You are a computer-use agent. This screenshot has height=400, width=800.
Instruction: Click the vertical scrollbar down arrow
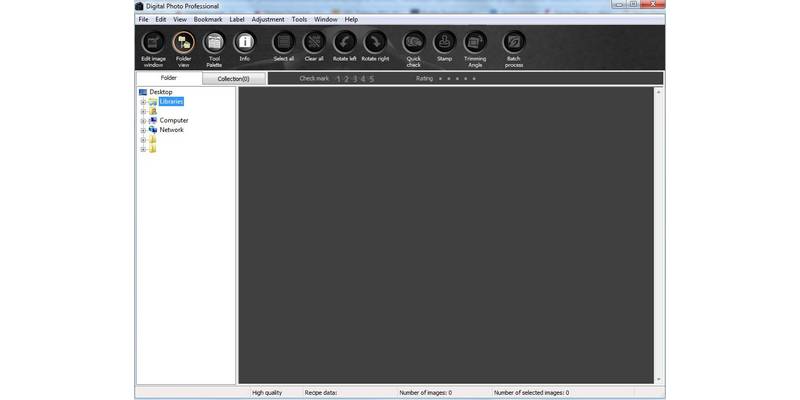[658, 380]
